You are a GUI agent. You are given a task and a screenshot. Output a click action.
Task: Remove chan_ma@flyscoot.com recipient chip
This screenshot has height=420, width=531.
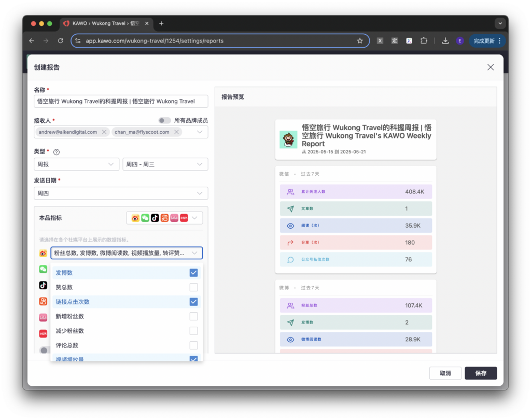pos(176,132)
